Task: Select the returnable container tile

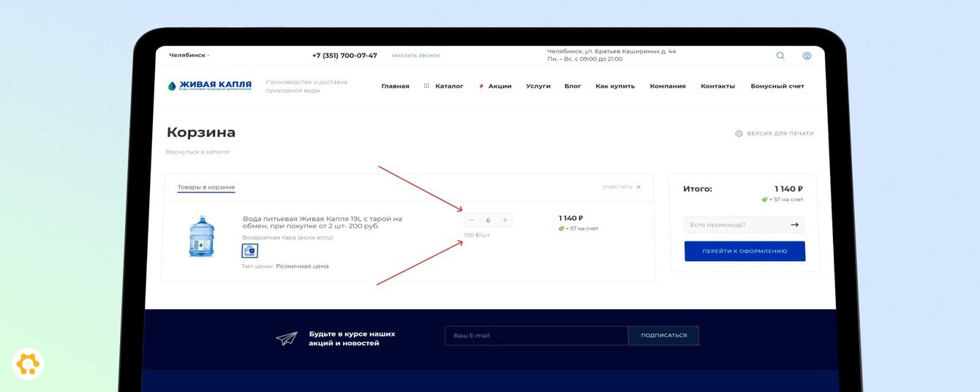Action: (249, 251)
